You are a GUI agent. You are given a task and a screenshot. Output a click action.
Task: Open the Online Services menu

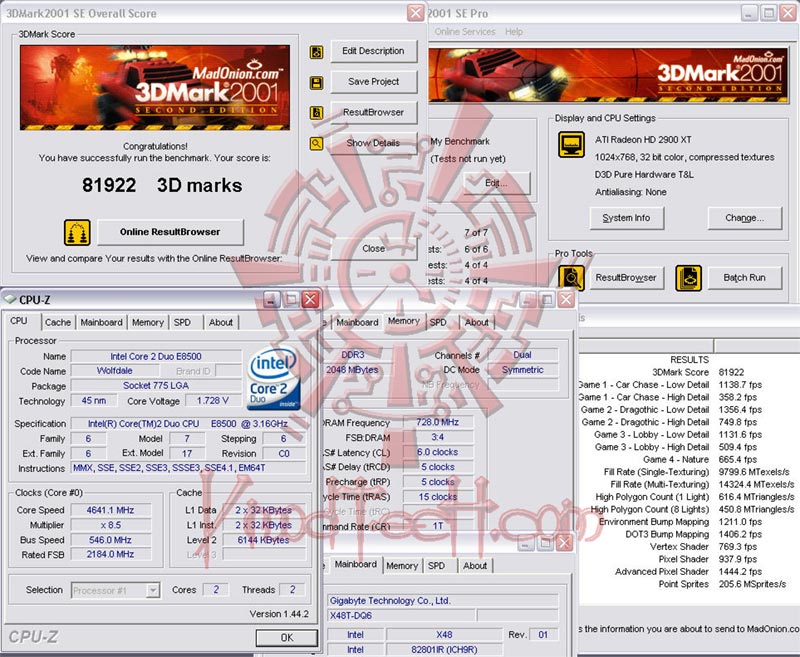pyautogui.click(x=465, y=32)
